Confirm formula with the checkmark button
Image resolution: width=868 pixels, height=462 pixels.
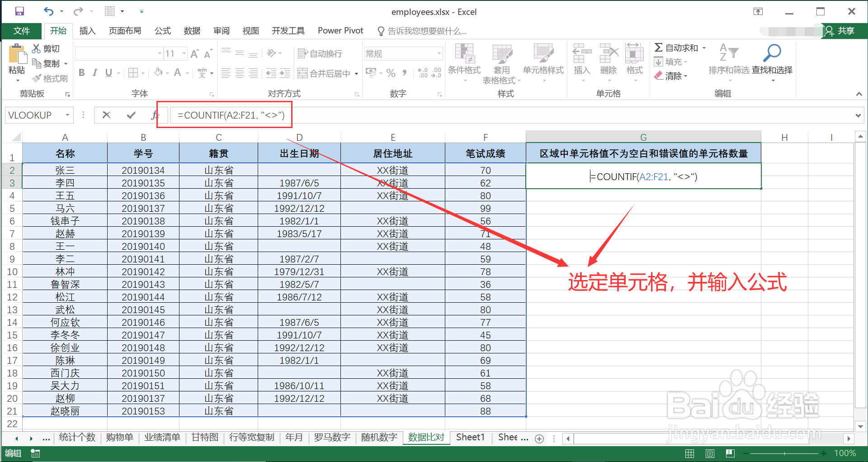coord(131,115)
